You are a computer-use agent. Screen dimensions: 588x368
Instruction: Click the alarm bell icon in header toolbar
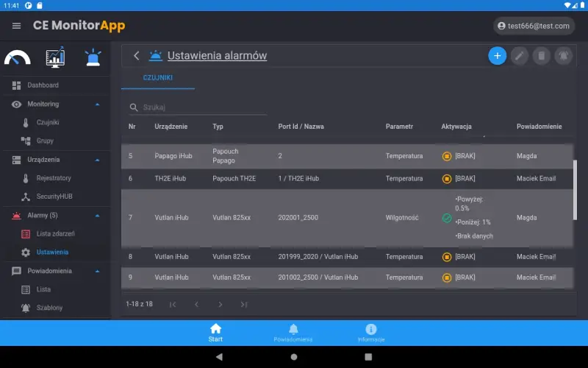pyautogui.click(x=564, y=55)
